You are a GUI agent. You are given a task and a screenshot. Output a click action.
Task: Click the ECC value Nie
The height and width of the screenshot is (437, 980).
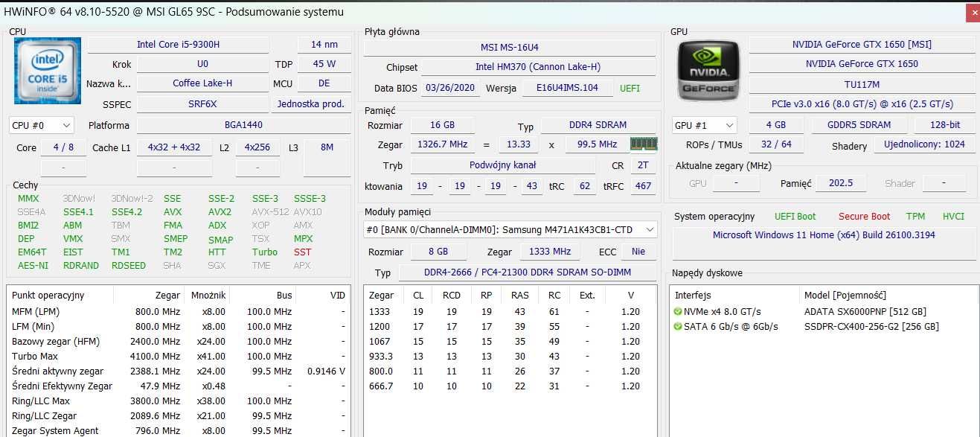tap(638, 252)
